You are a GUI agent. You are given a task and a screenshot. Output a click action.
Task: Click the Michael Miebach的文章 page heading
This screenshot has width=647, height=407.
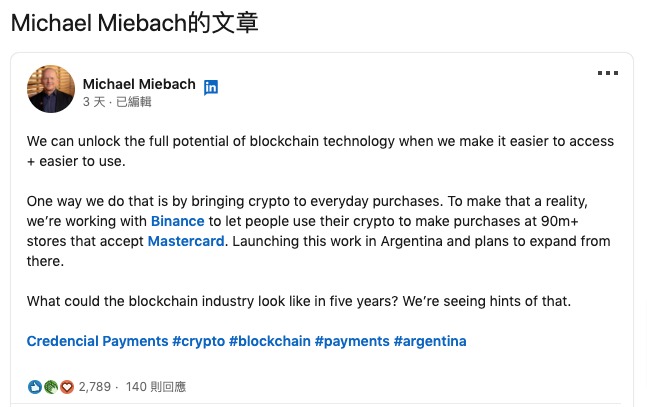(135, 23)
